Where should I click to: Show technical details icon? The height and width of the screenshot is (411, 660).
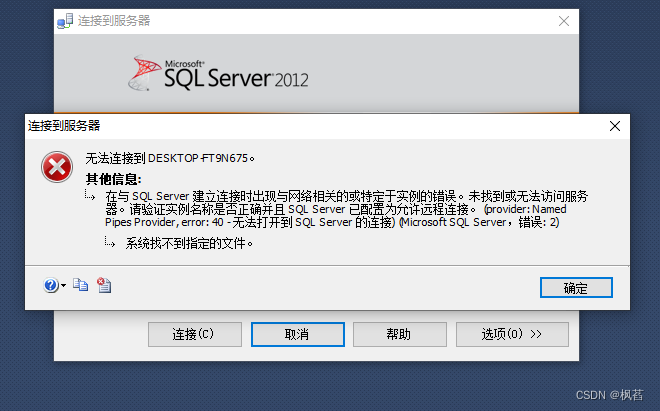104,285
